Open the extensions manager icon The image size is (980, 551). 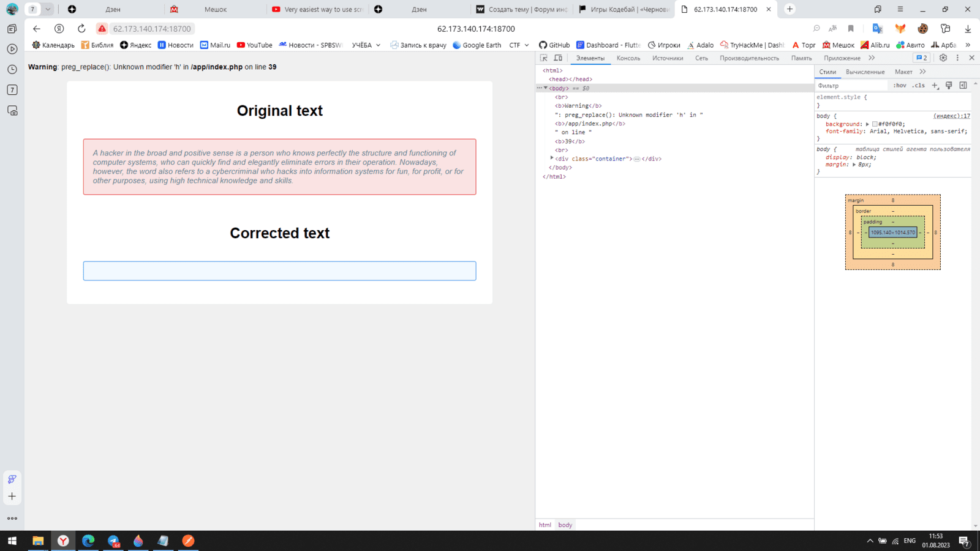point(945,29)
